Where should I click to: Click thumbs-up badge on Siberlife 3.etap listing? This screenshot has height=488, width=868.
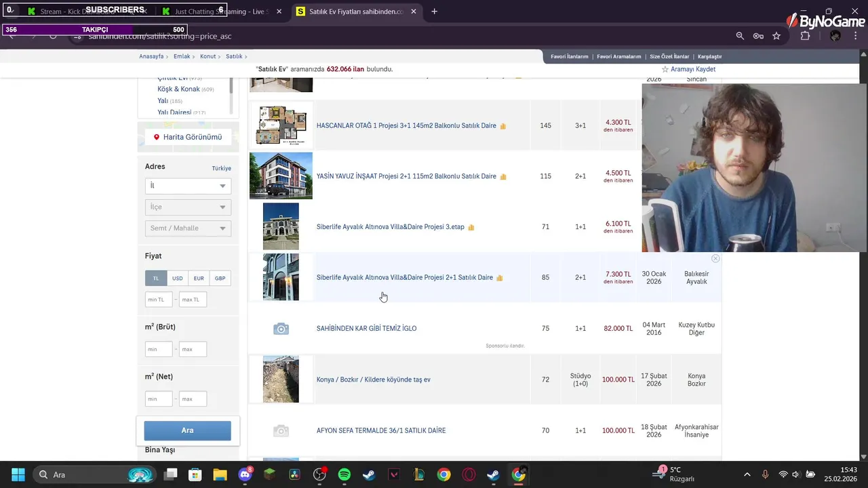471,227
